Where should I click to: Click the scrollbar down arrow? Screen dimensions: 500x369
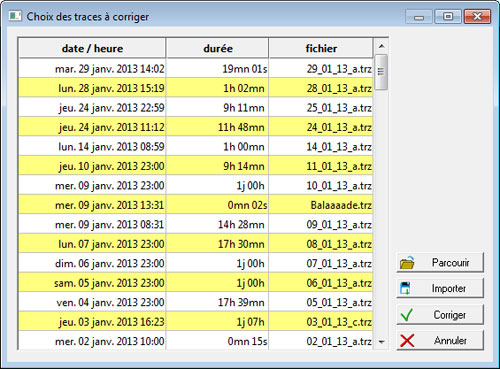[382, 342]
